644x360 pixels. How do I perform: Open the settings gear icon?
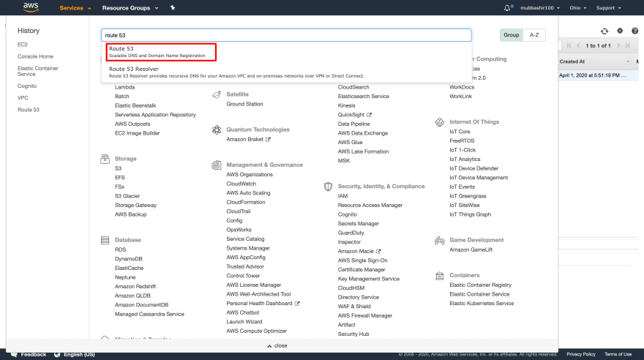[x=620, y=31]
